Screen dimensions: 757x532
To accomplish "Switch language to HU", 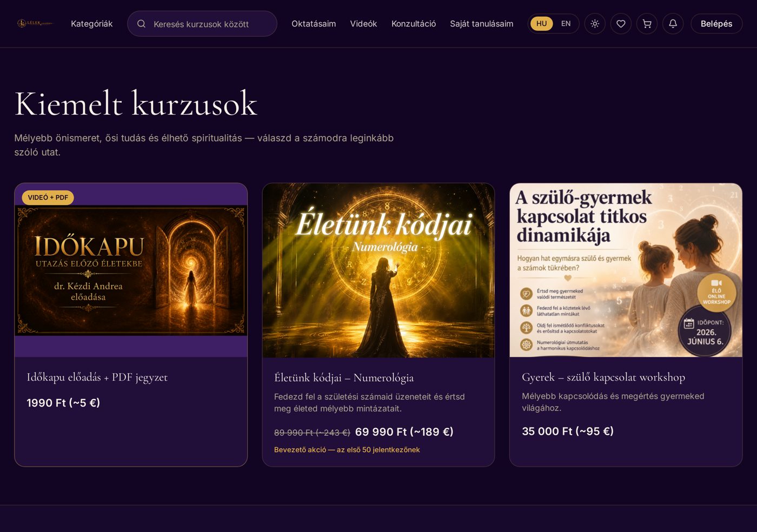I will [541, 24].
